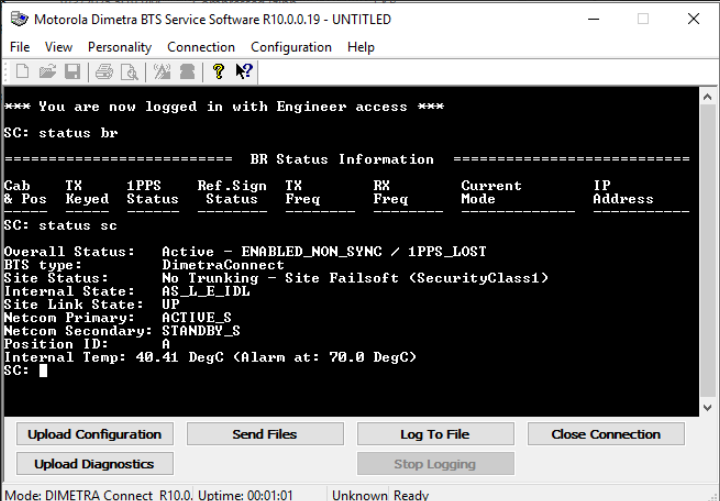Open the View menu
The image size is (720, 501).
coord(58,47)
